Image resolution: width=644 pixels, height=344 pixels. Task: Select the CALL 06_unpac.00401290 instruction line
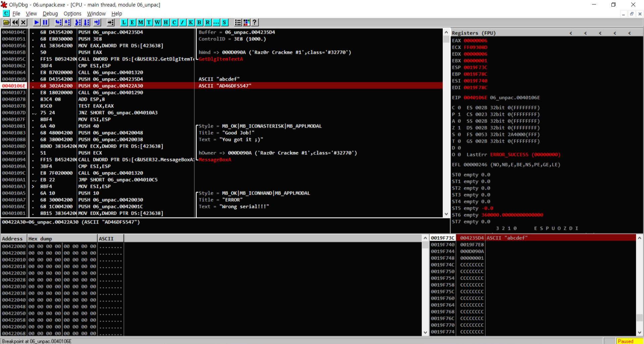coord(222,93)
